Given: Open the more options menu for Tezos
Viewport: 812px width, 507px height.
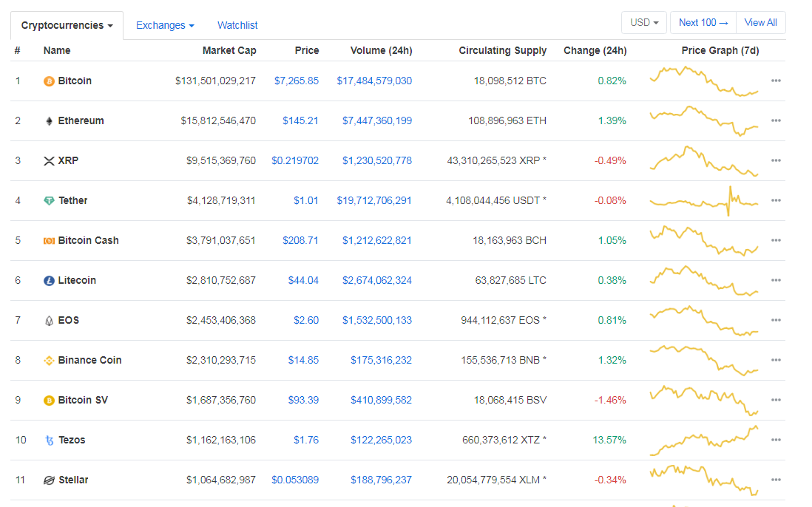Looking at the screenshot, I should pyautogui.click(x=776, y=440).
